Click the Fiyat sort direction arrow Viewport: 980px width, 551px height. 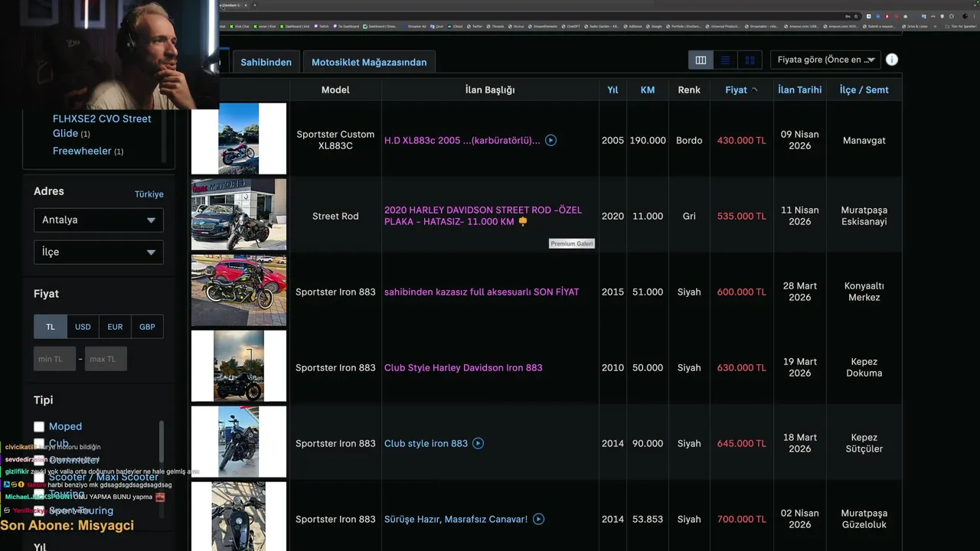tap(754, 90)
